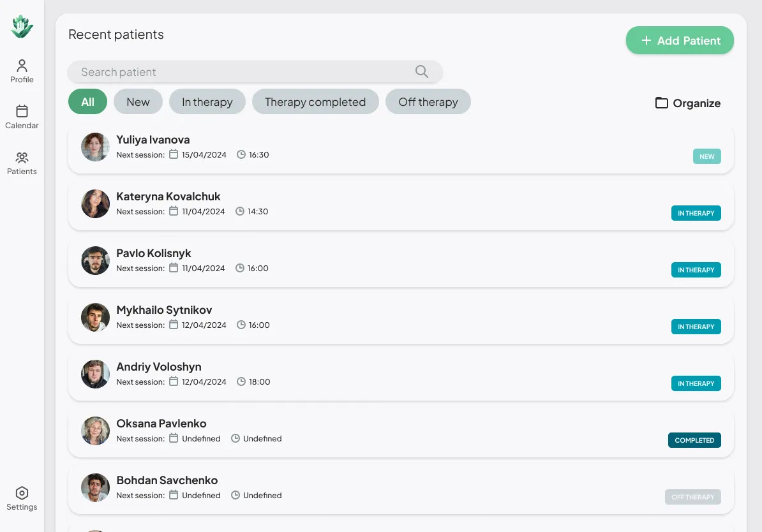Show In therapy patients
Screen dimensions: 762x532
(207, 101)
